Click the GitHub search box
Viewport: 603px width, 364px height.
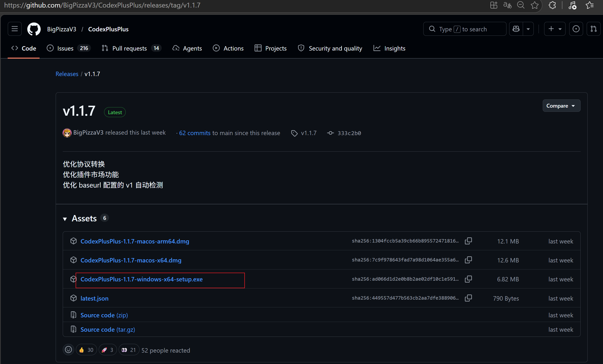click(465, 29)
